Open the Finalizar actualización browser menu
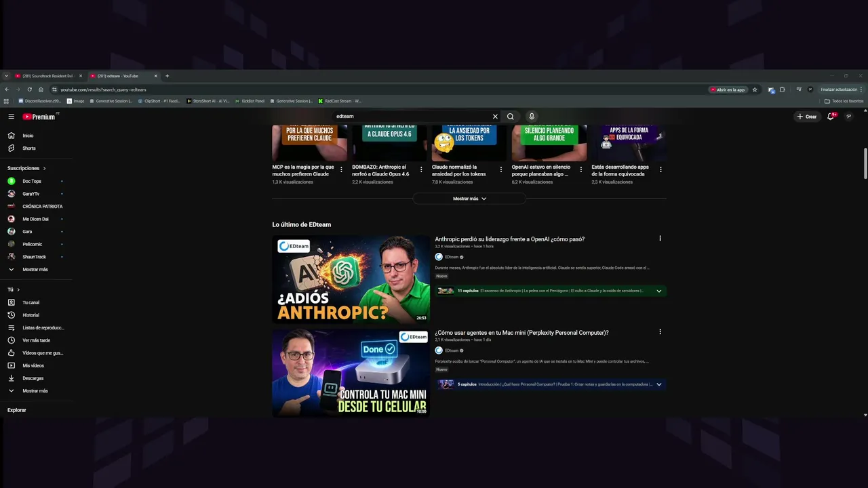Image resolution: width=868 pixels, height=488 pixels. coord(841,89)
